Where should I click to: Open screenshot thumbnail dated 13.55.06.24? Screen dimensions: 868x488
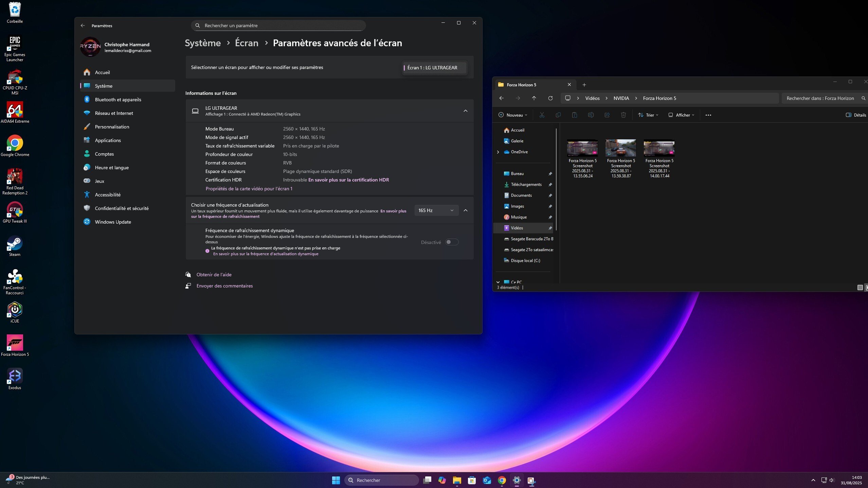pyautogui.click(x=582, y=158)
